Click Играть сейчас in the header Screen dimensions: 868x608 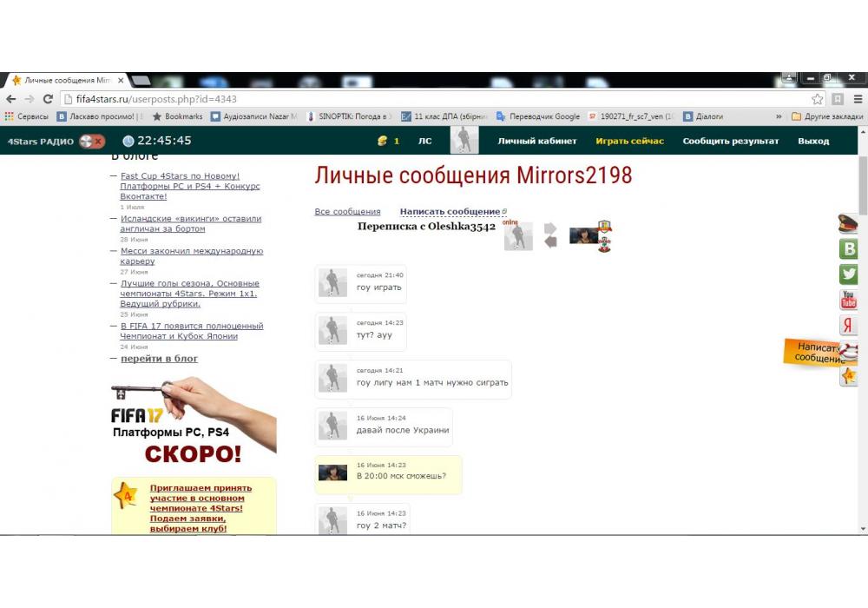pyautogui.click(x=629, y=142)
